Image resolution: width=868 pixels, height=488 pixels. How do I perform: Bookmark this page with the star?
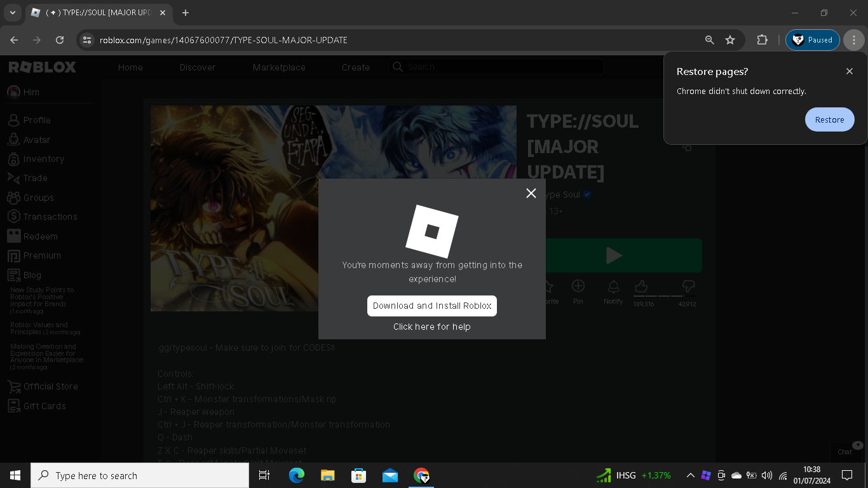730,40
